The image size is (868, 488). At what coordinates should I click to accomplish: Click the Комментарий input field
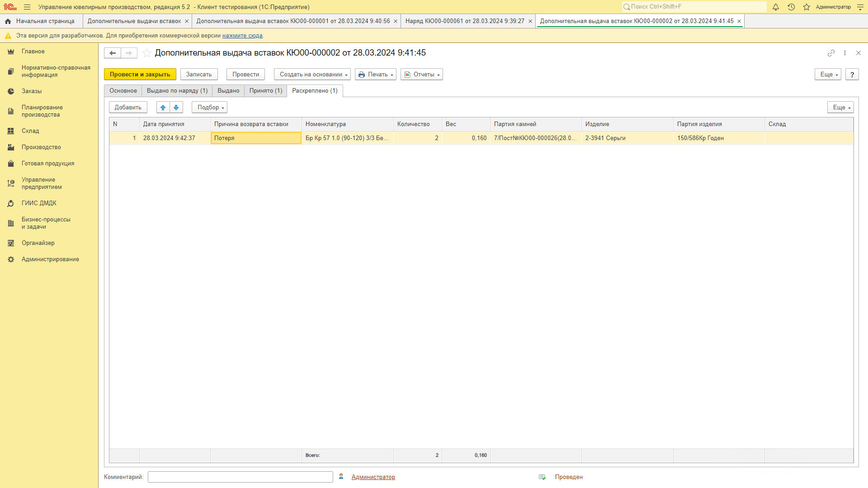pyautogui.click(x=241, y=477)
